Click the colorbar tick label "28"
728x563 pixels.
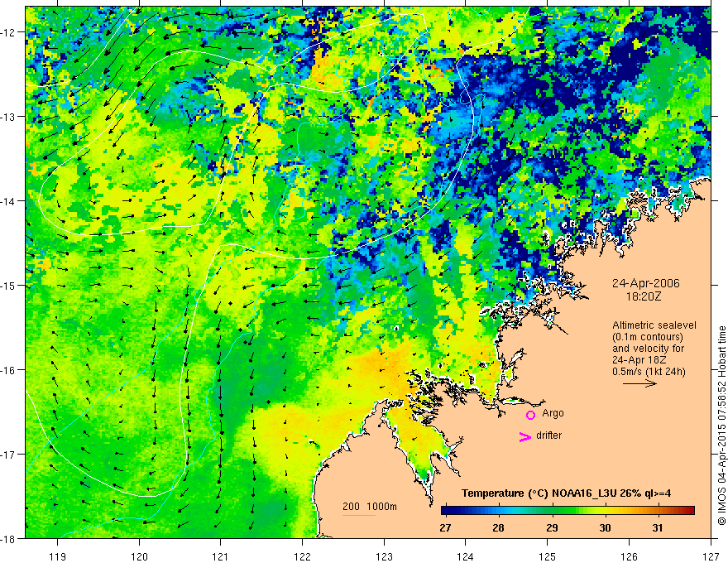click(x=498, y=528)
